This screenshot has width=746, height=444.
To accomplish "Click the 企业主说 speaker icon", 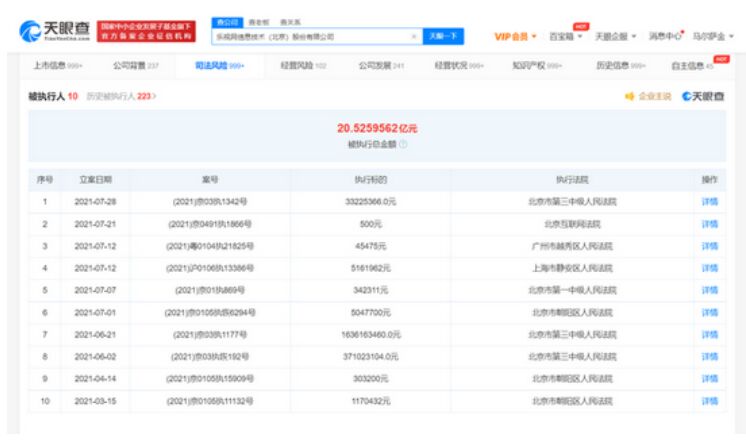I will point(630,96).
